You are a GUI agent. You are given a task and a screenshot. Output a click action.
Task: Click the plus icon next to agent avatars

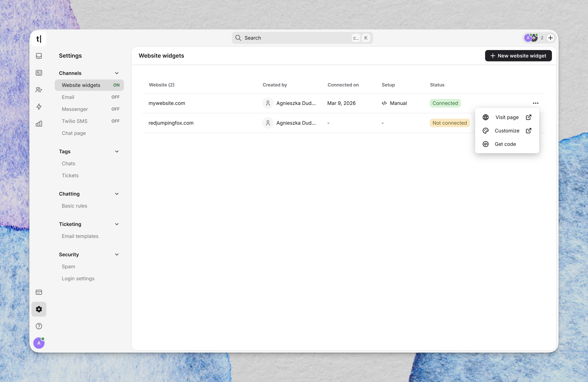550,38
